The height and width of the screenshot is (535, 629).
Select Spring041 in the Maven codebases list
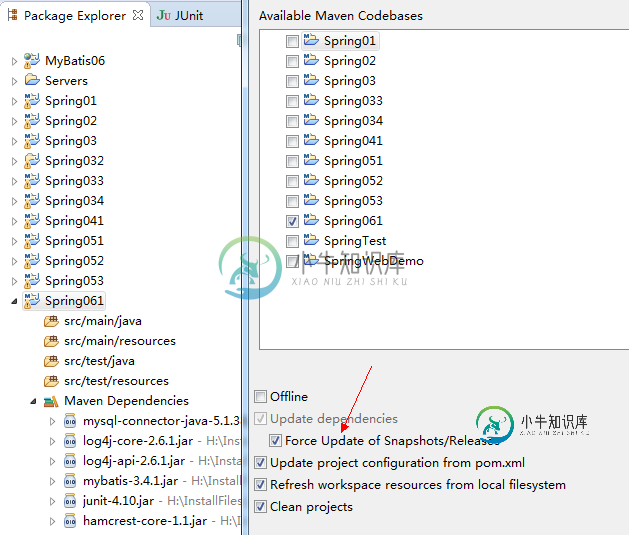353,141
